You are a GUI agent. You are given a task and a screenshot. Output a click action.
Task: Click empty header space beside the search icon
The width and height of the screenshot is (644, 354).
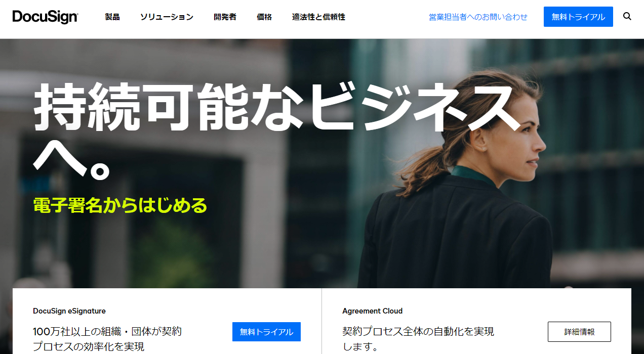point(639,17)
